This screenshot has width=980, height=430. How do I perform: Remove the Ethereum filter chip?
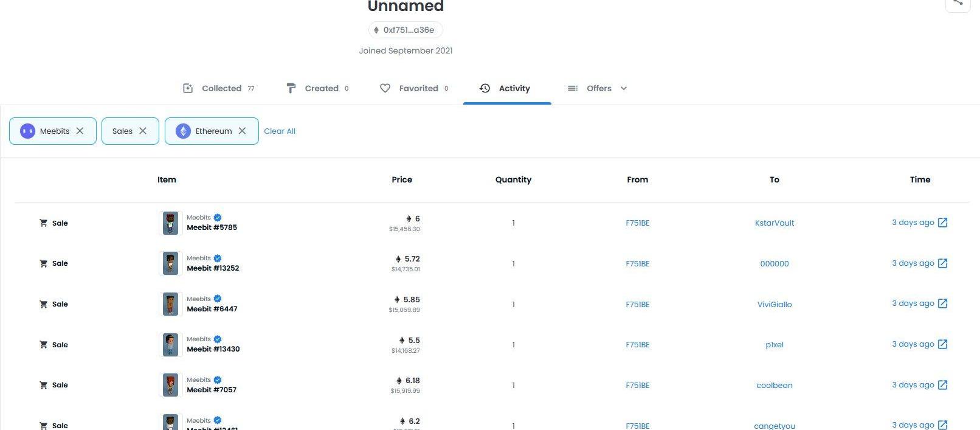242,131
